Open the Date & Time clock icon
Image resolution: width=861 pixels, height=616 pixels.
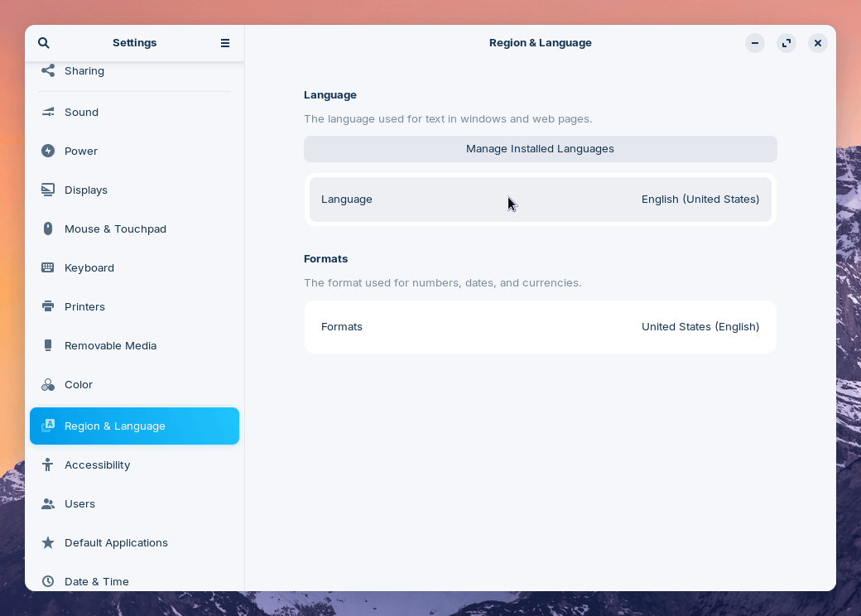tap(47, 581)
